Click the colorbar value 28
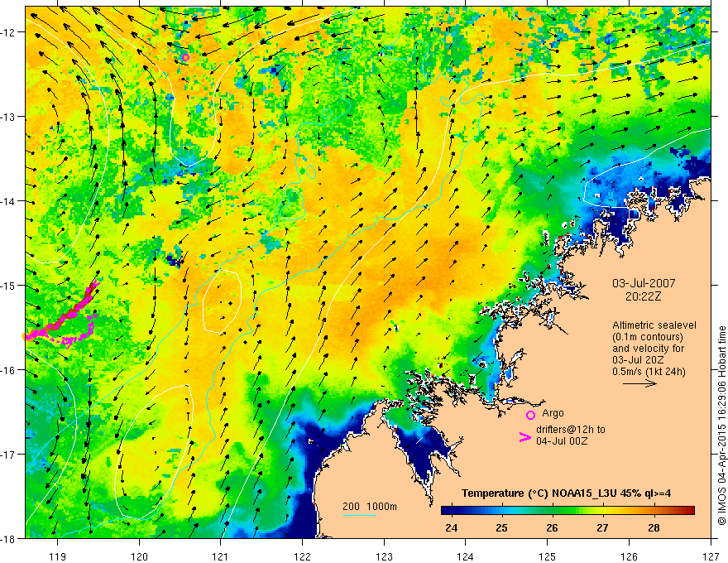The image size is (728, 563). [654, 528]
